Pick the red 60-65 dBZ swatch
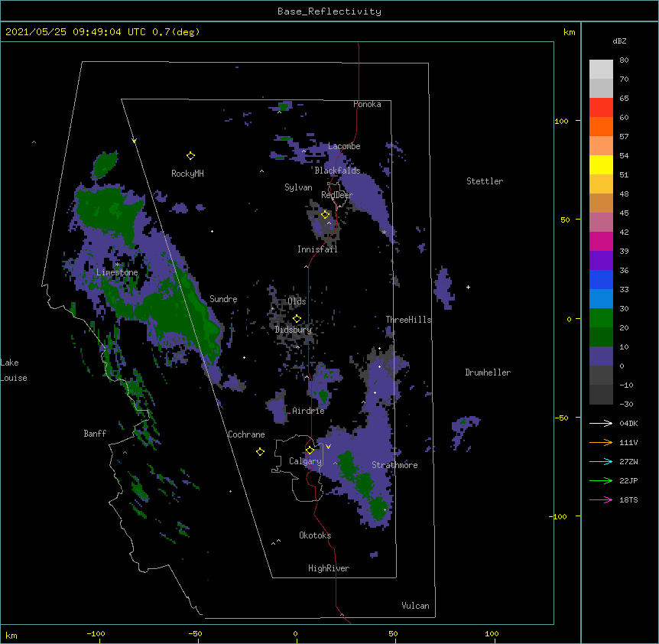The width and height of the screenshot is (659, 644). 601,108
